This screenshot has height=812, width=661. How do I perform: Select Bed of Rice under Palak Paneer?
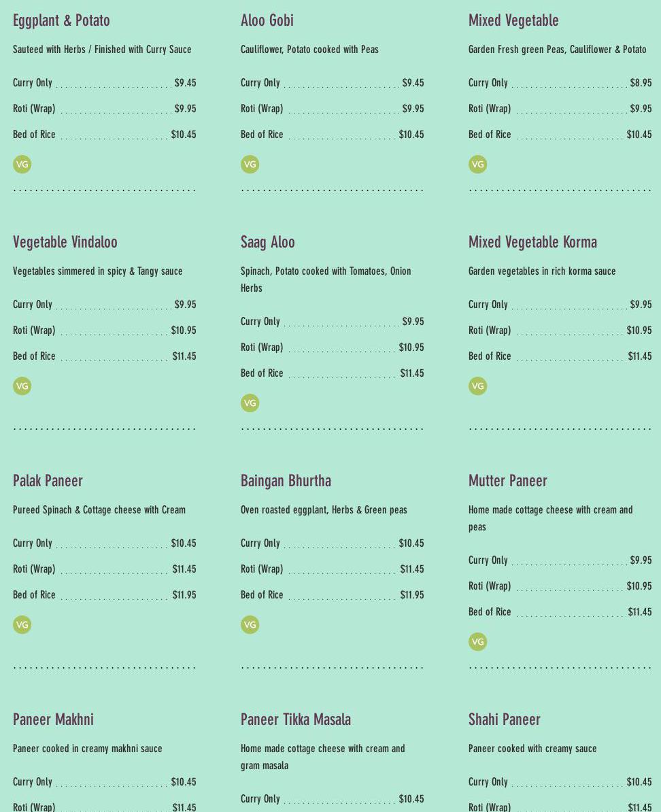104,595
